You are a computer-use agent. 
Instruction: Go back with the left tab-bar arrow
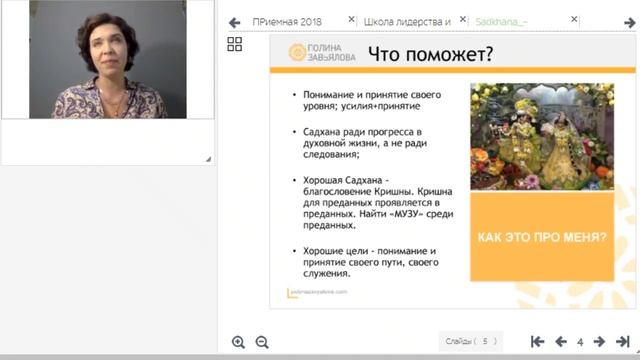coord(234,22)
